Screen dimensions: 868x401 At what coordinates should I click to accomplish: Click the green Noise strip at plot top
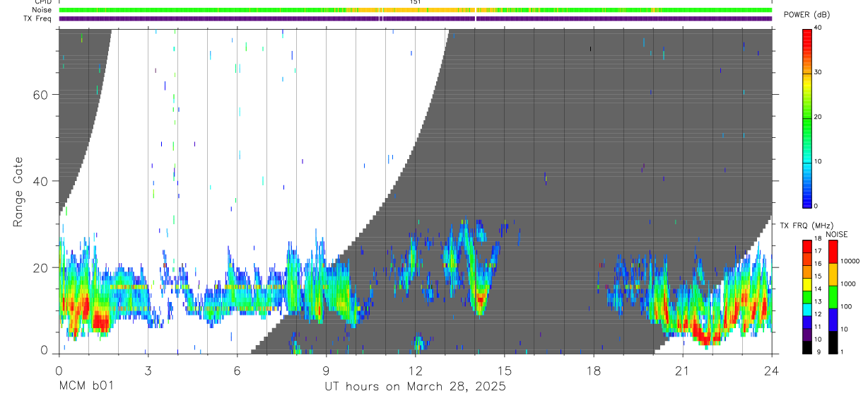tap(416, 11)
